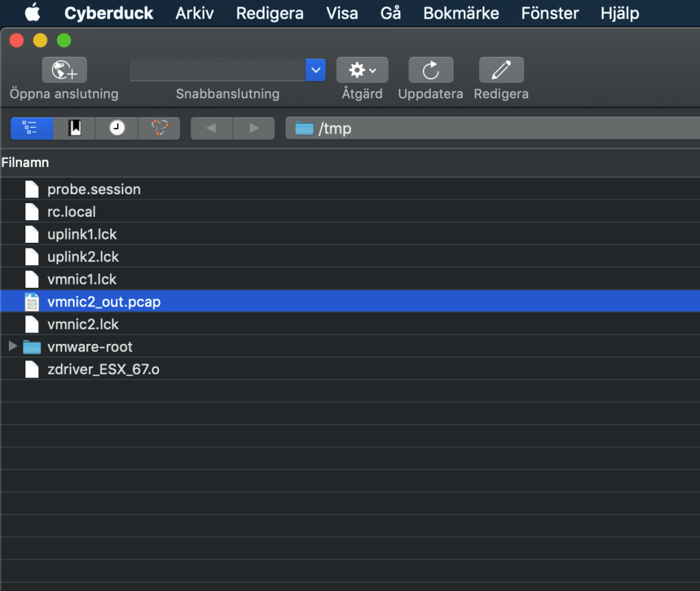
Task: Open the Åtgärd gear menu
Action: (362, 70)
